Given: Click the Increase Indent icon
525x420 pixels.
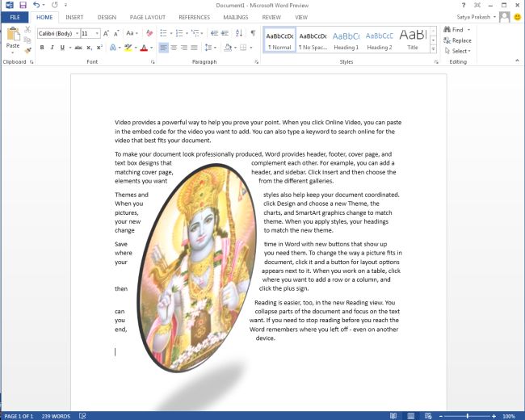Looking at the screenshot, I should pos(225,33).
